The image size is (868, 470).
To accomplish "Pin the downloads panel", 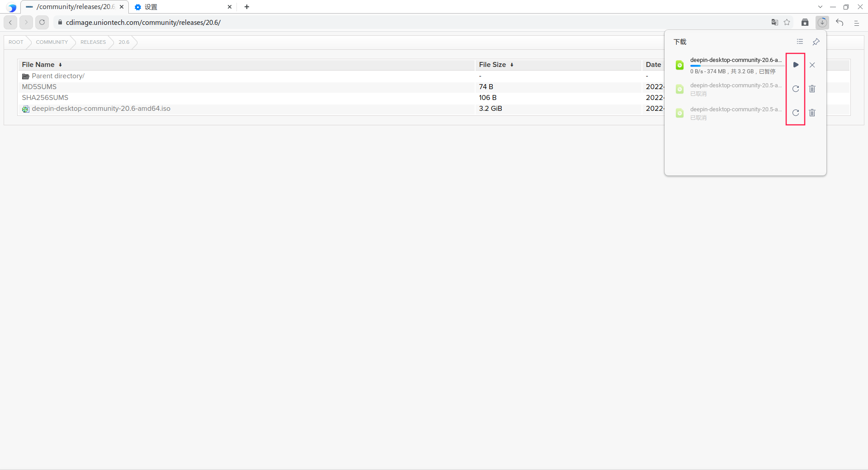I will click(x=816, y=42).
